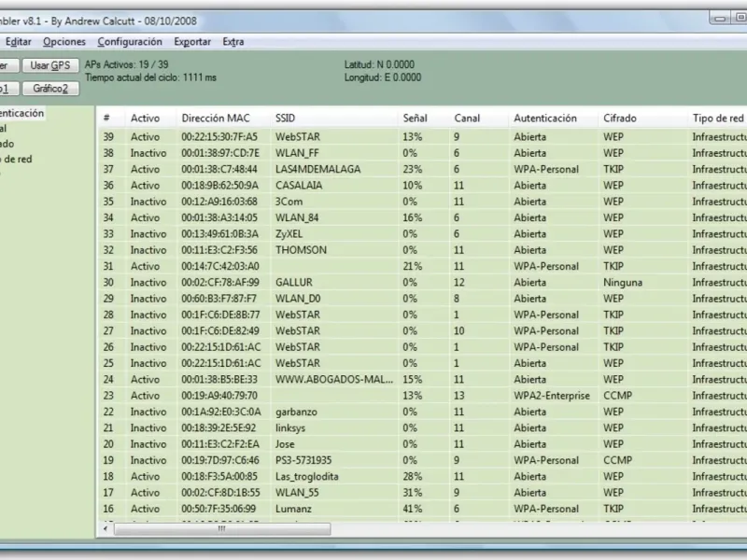Click the Dirección MAC column header
The width and height of the screenshot is (747, 560).
(x=216, y=119)
